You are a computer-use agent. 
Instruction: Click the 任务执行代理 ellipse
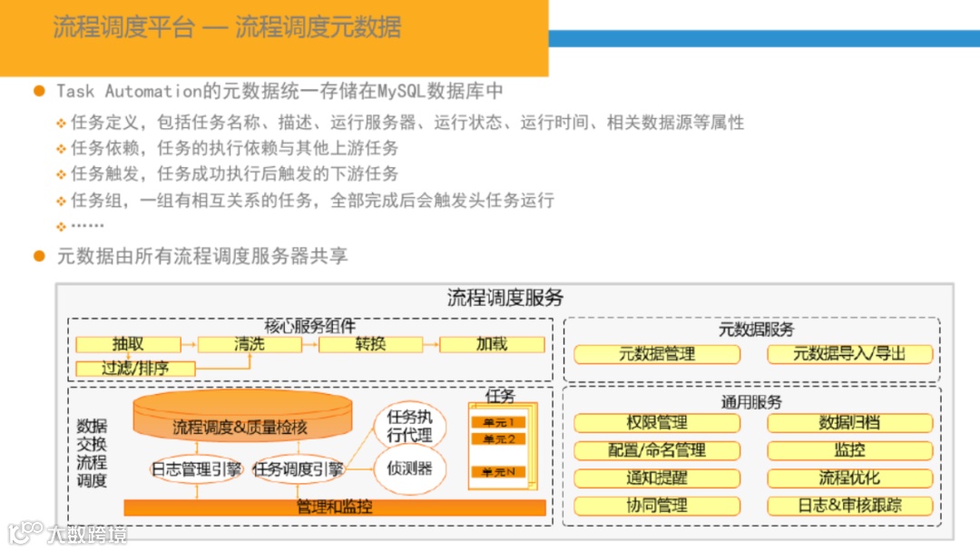click(x=410, y=427)
